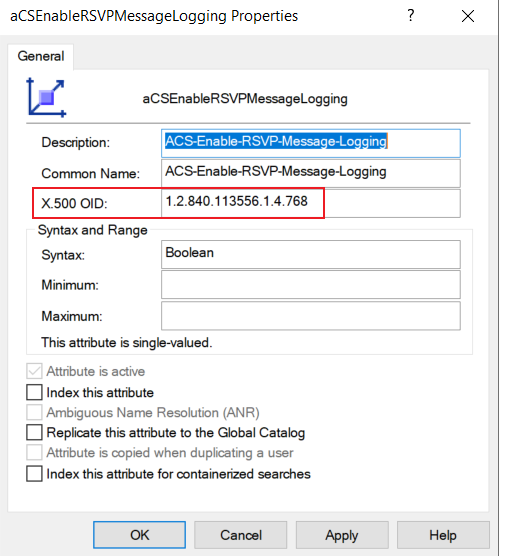Click the Attribute is active checkbox
The width and height of the screenshot is (515, 556).
point(34,371)
